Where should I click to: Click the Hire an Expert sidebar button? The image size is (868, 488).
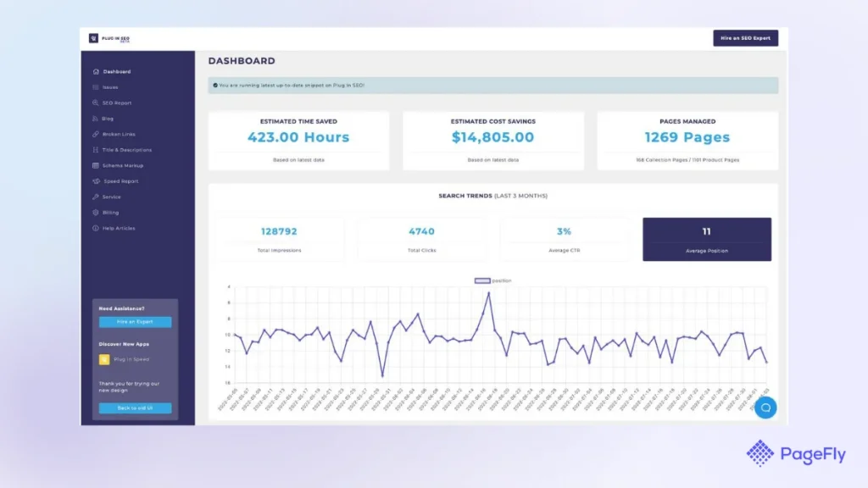135,321
